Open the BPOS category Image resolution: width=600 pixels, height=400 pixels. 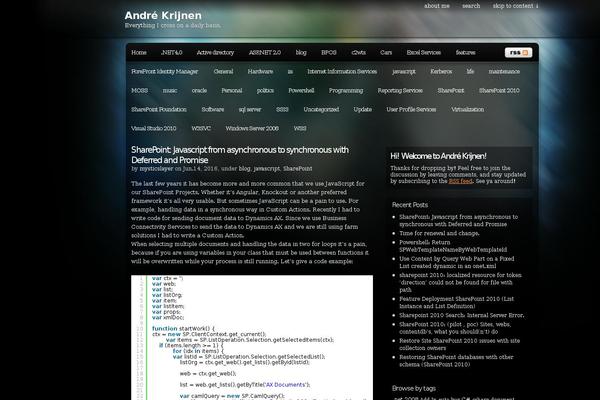tap(329, 52)
